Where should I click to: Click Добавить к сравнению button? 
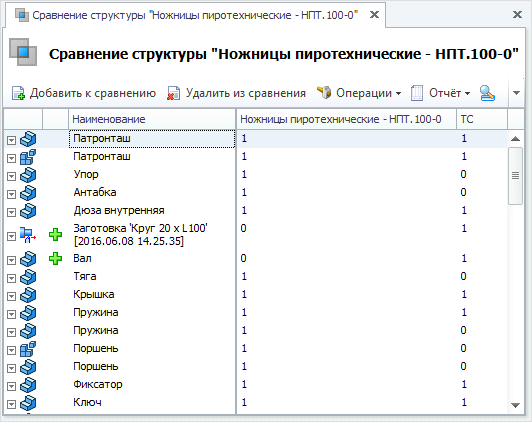tap(84, 93)
